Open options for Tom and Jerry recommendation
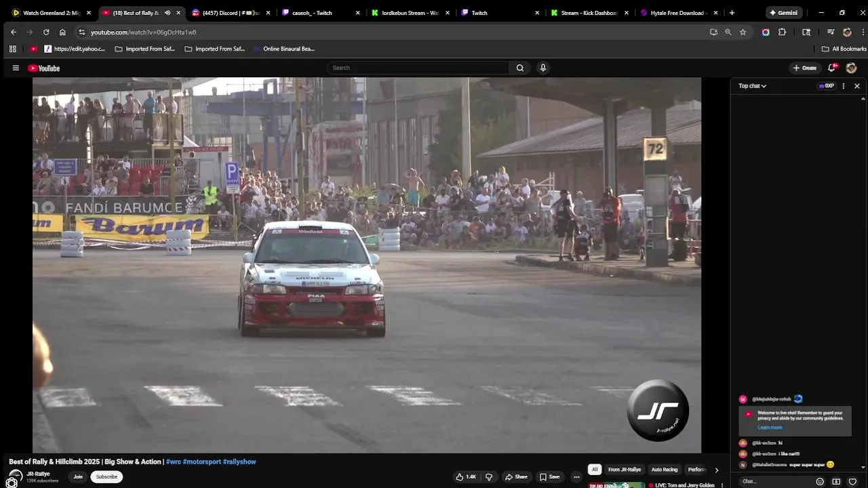 [722, 485]
